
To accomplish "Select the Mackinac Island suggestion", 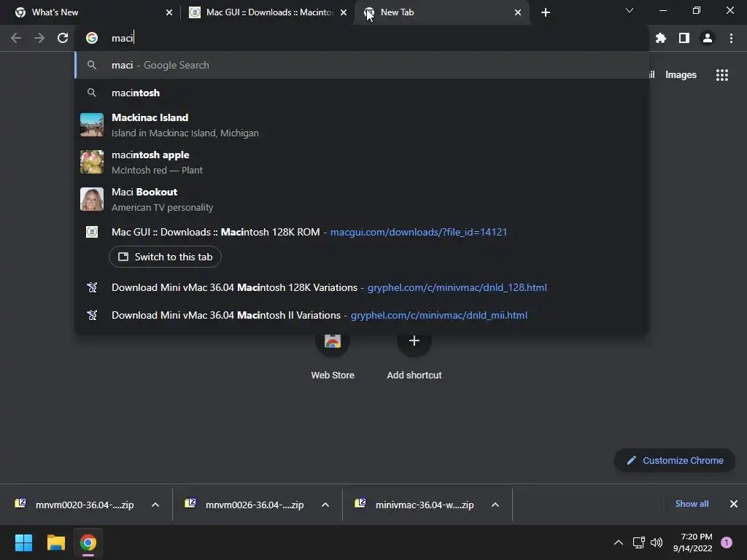I will (x=362, y=125).
